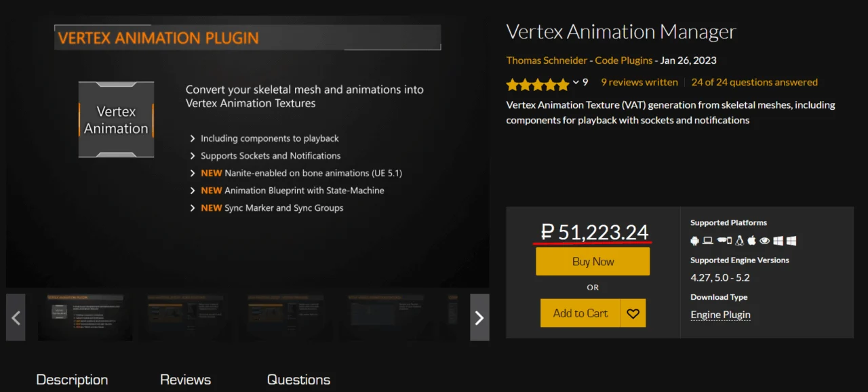
Task: Click the Android platform icon
Action: coord(694,241)
